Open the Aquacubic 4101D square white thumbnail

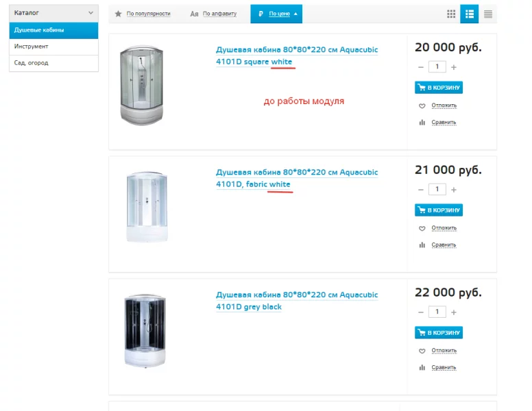click(141, 86)
